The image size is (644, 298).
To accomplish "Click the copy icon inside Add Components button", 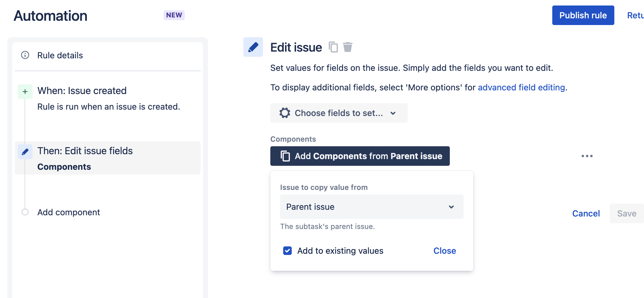I will coord(285,156).
